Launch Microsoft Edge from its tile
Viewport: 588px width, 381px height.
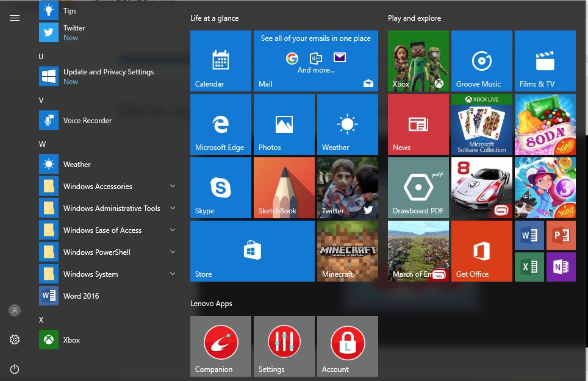click(x=220, y=124)
